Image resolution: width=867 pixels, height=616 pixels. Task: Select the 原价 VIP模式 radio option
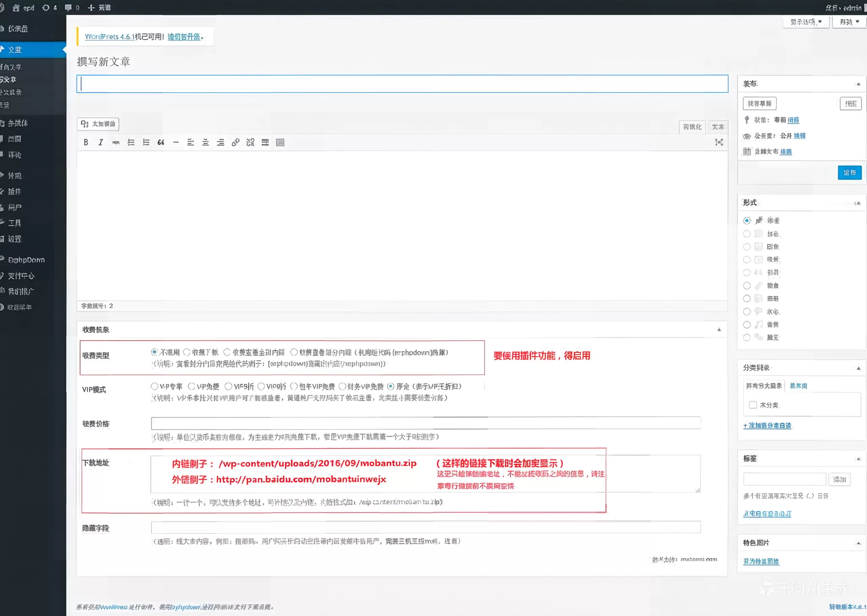(390, 386)
